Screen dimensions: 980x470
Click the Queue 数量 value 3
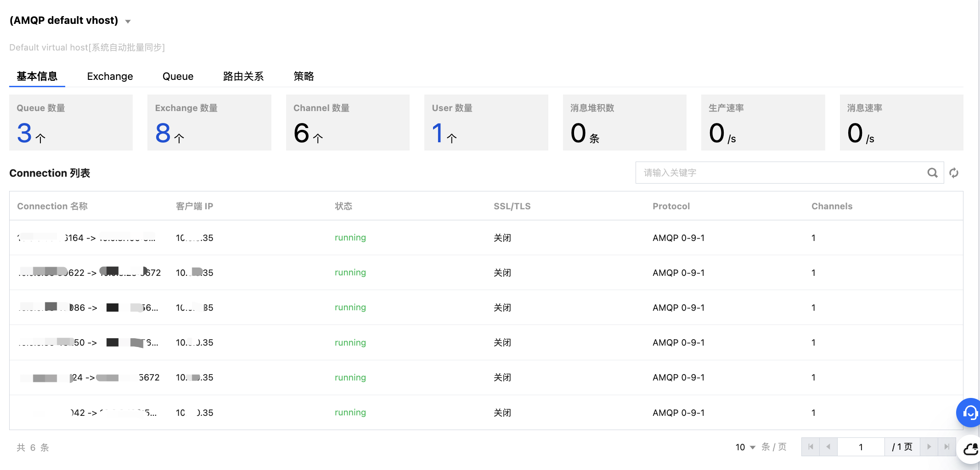[x=24, y=133]
